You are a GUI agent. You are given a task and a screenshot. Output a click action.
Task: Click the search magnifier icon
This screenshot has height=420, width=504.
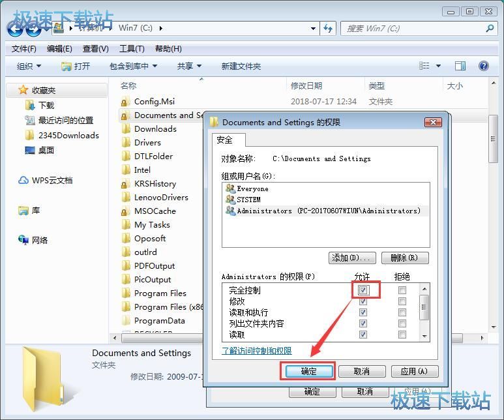point(490,28)
